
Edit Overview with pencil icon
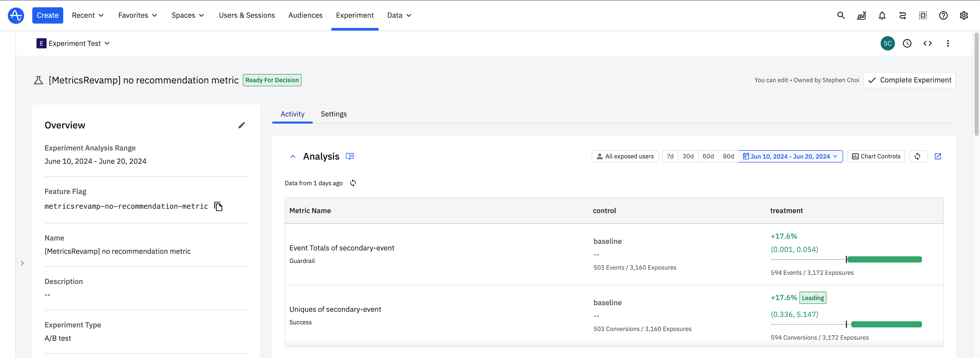point(242,125)
